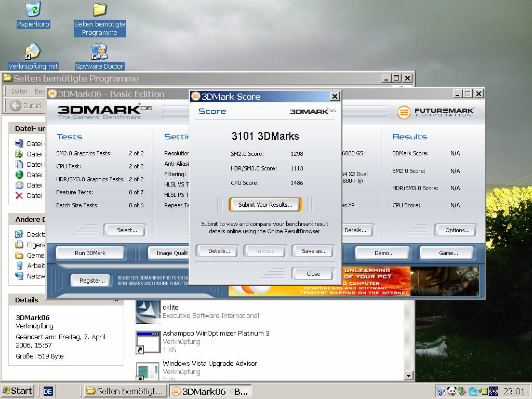Click the SM2.0 Score value 1298
Screen dimensions: 532x399
point(297,154)
